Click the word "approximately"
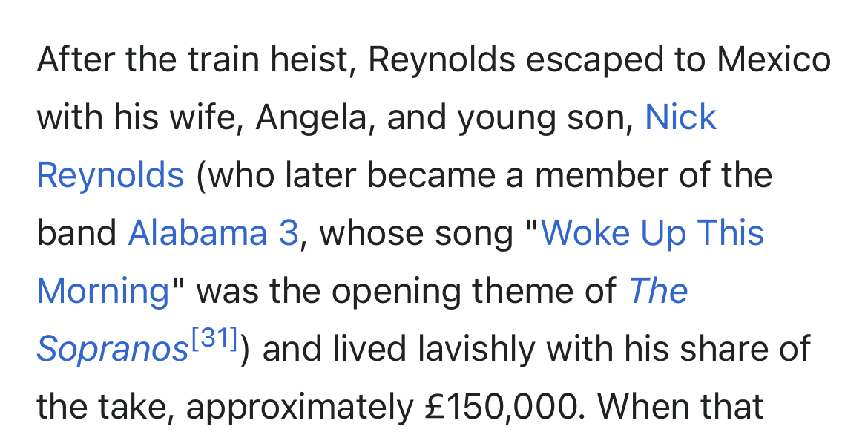This screenshot has width=868, height=432. tap(299, 406)
